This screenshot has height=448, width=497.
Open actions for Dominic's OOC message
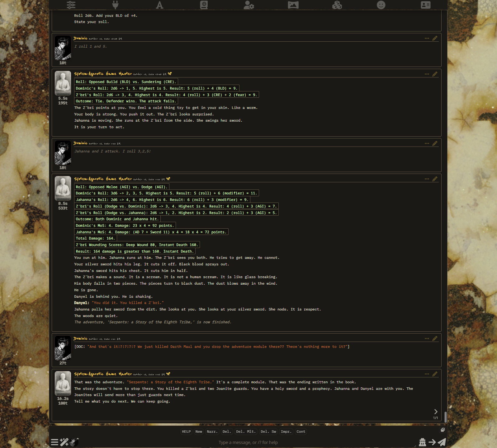click(427, 338)
